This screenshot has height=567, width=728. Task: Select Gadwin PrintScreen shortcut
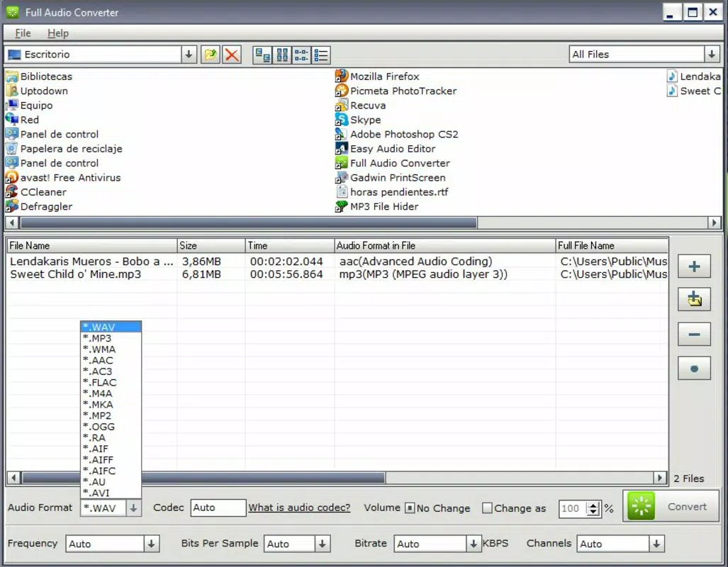[x=390, y=177]
